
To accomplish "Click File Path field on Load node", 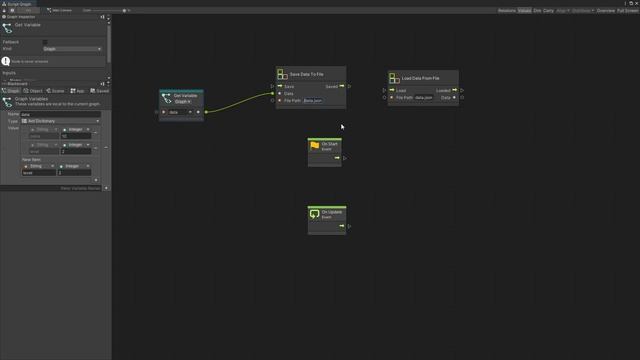I will click(x=424, y=98).
